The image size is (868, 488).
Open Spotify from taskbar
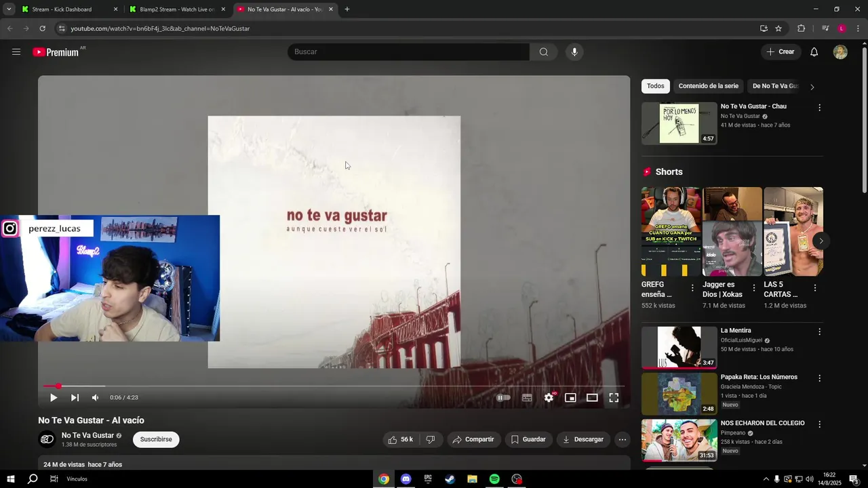494,479
